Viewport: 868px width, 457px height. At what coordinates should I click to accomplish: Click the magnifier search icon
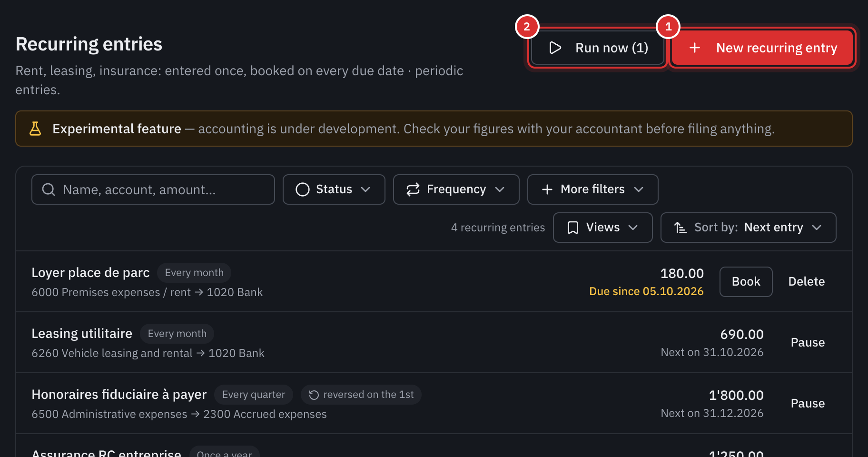coord(49,189)
